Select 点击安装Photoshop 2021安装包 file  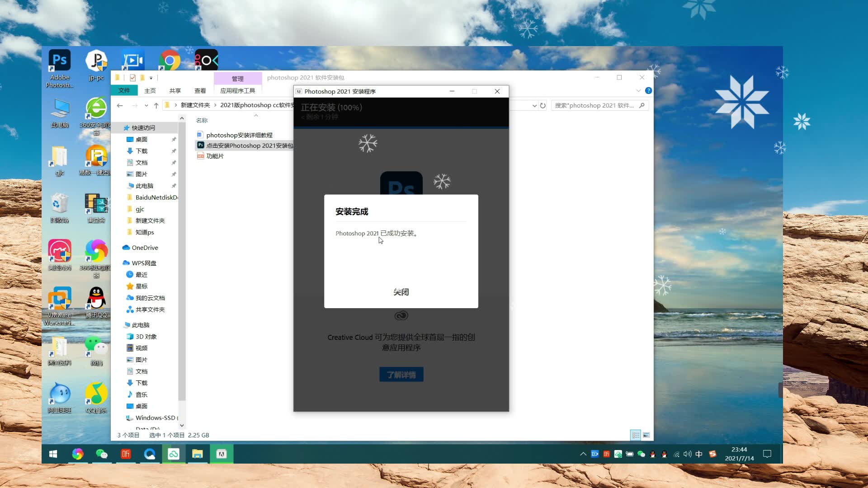pyautogui.click(x=245, y=145)
